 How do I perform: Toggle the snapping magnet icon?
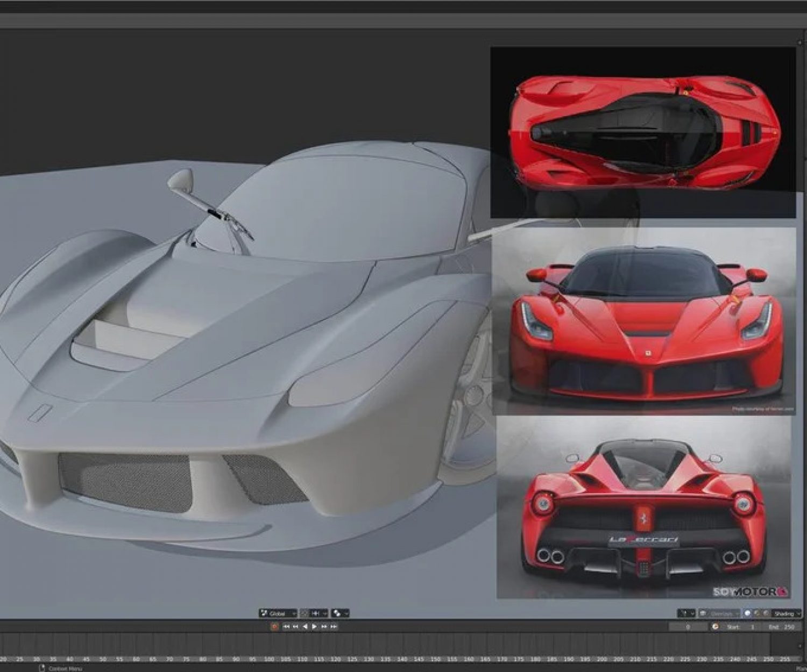[306, 613]
